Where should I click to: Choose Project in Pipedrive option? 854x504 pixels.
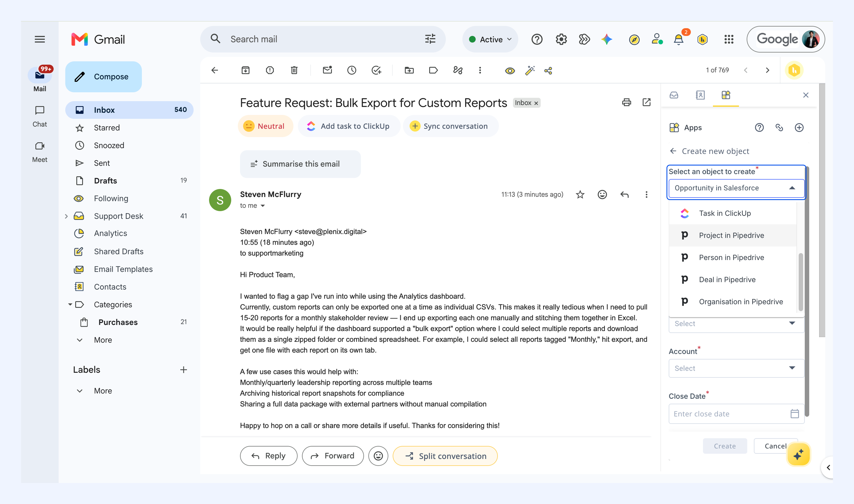(732, 235)
